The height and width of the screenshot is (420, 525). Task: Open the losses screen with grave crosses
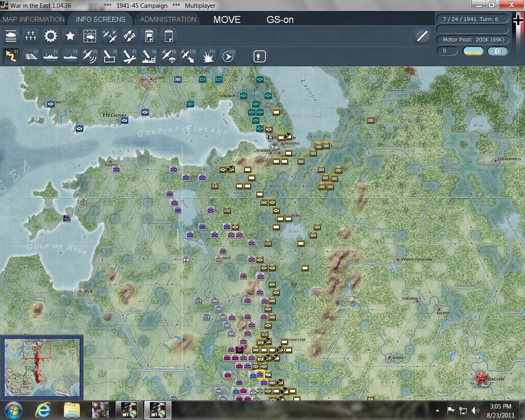tap(30, 36)
